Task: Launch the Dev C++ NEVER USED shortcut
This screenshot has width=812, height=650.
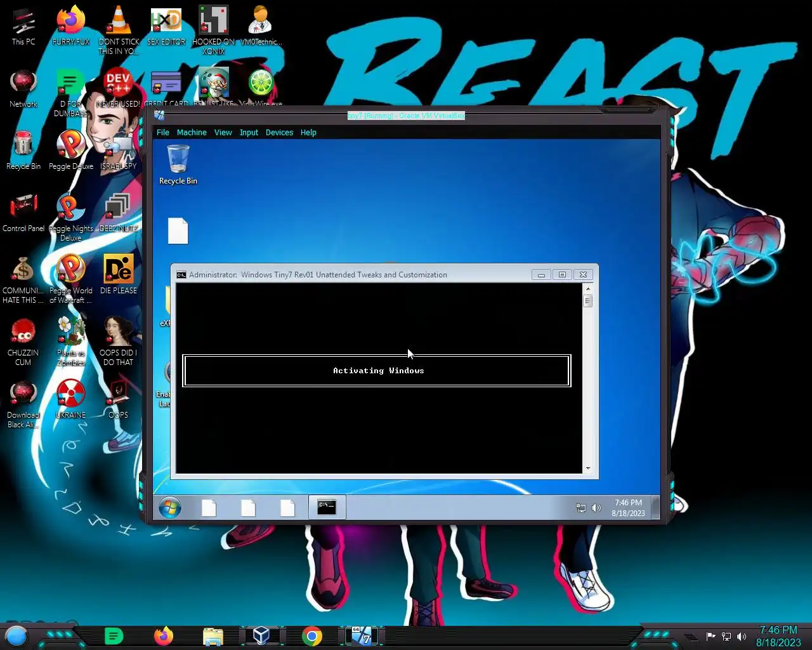Action: [x=119, y=88]
